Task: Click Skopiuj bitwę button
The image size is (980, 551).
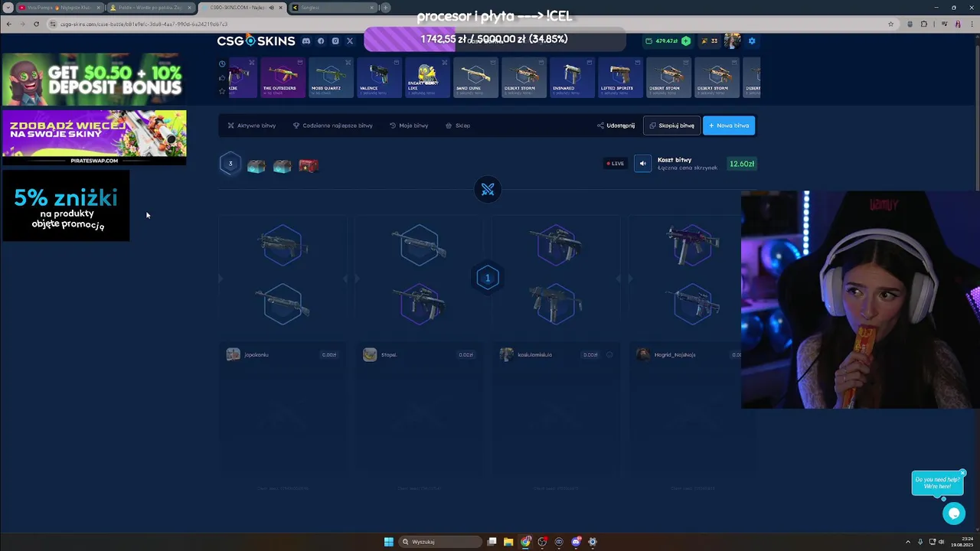Action: [671, 126]
